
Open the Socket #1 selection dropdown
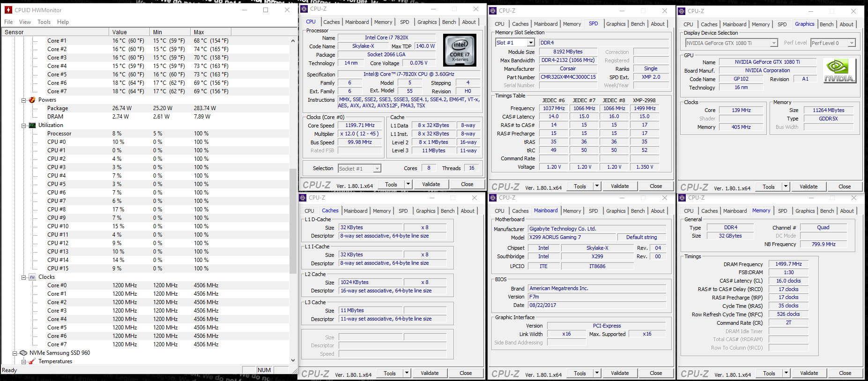point(377,169)
